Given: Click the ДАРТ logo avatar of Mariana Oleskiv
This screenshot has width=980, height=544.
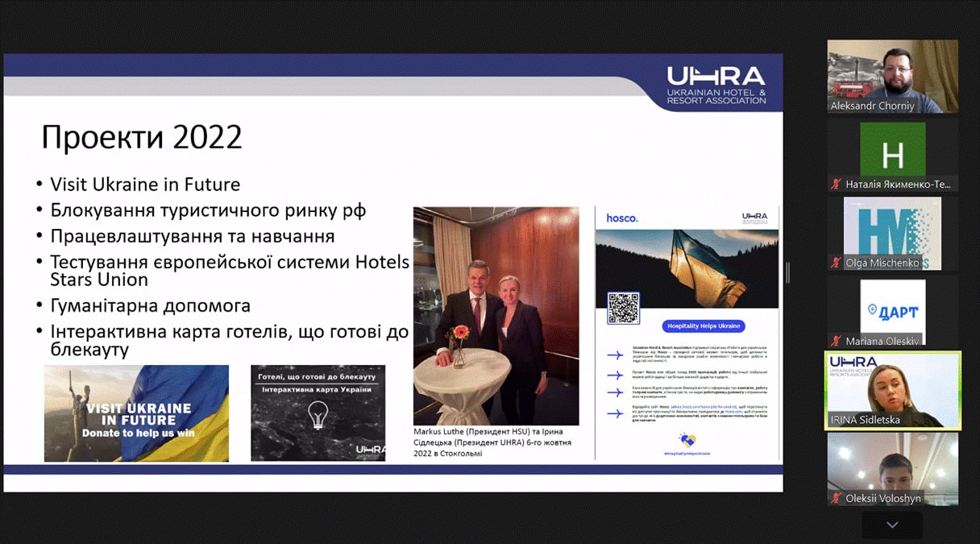Looking at the screenshot, I should click(x=892, y=310).
